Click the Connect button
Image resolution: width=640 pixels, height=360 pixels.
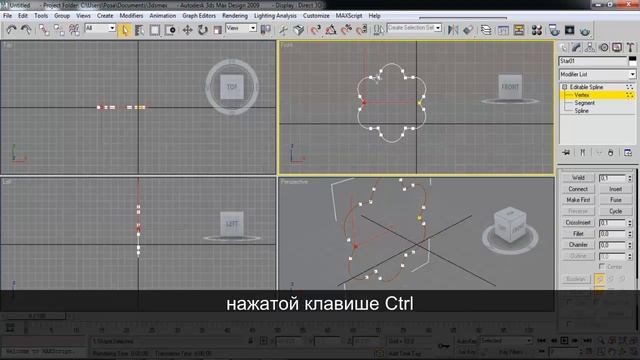pos(578,189)
